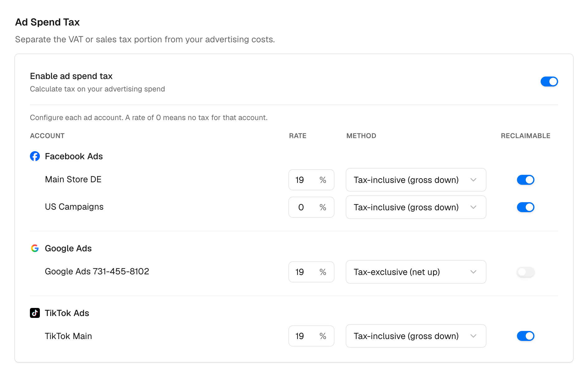Click the TikTok Ads logo icon
588x377 pixels.
pos(35,313)
